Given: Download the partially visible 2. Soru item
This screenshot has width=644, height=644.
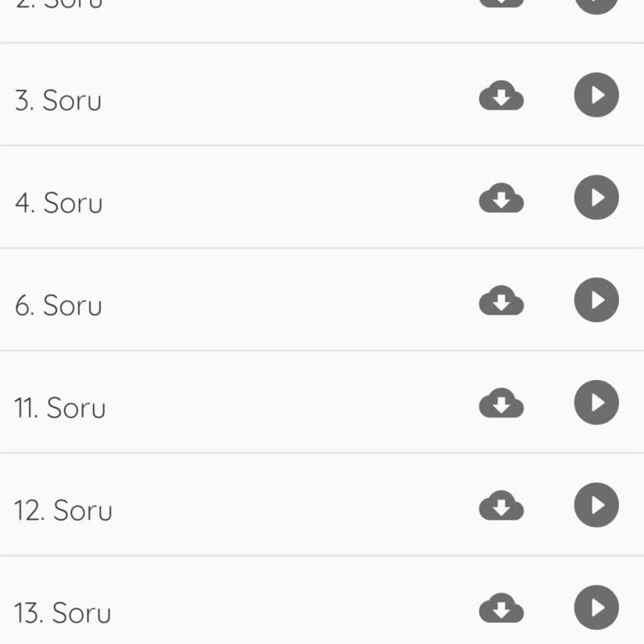Looking at the screenshot, I should click(501, 3).
